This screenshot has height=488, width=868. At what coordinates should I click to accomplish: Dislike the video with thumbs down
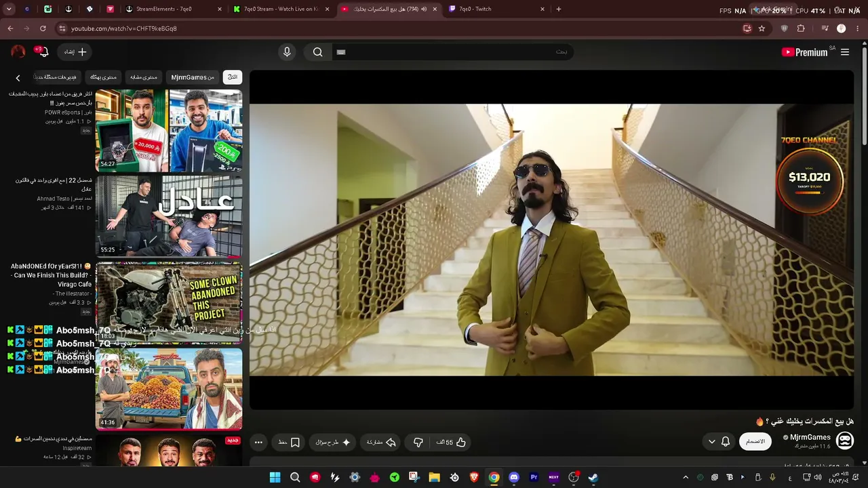point(418,442)
